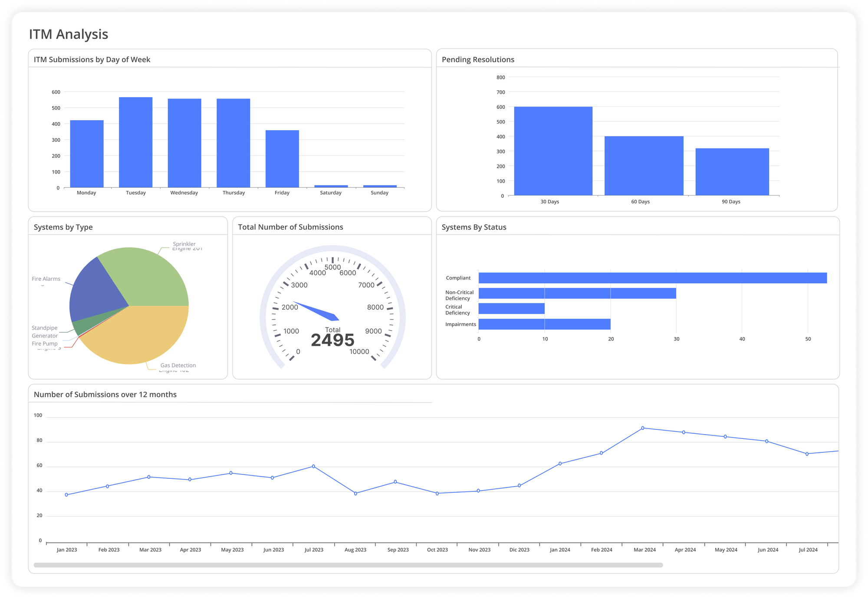This screenshot has width=868, height=599.
Task: Select the 30 Days pending resolutions bar
Action: (x=553, y=151)
